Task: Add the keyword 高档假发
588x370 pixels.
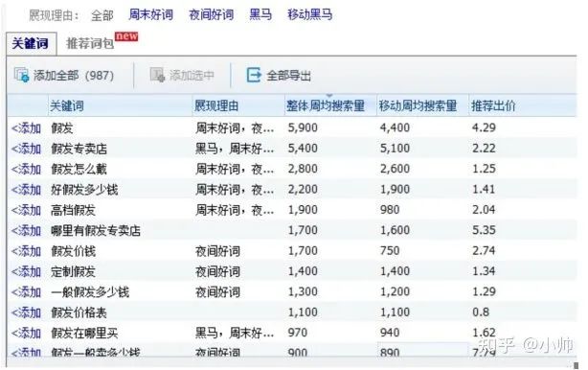Action: pyautogui.click(x=26, y=210)
